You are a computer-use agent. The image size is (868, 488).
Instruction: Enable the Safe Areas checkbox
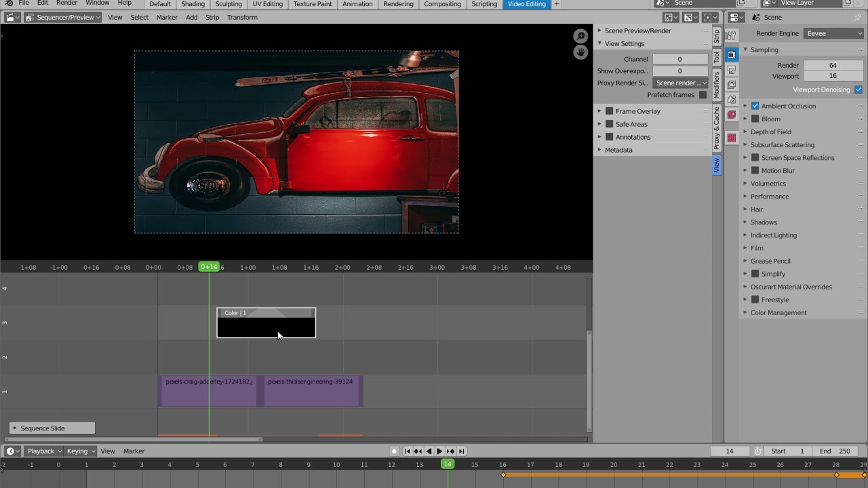point(609,124)
